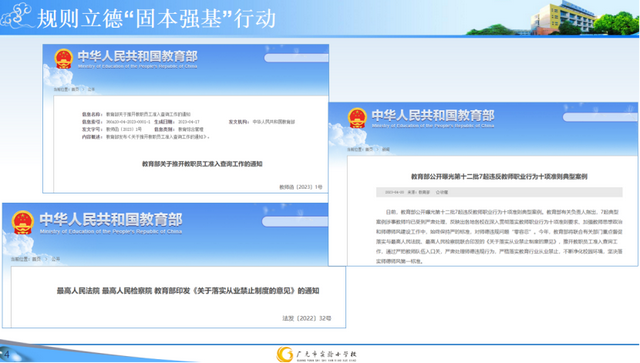Click the national emblem on the 典型案例 news page
The height and width of the screenshot is (363, 640).
pyautogui.click(x=357, y=118)
